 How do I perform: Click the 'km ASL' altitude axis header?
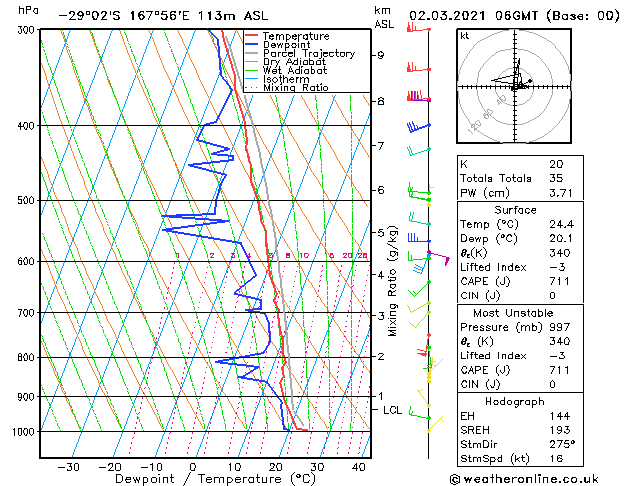(x=384, y=17)
